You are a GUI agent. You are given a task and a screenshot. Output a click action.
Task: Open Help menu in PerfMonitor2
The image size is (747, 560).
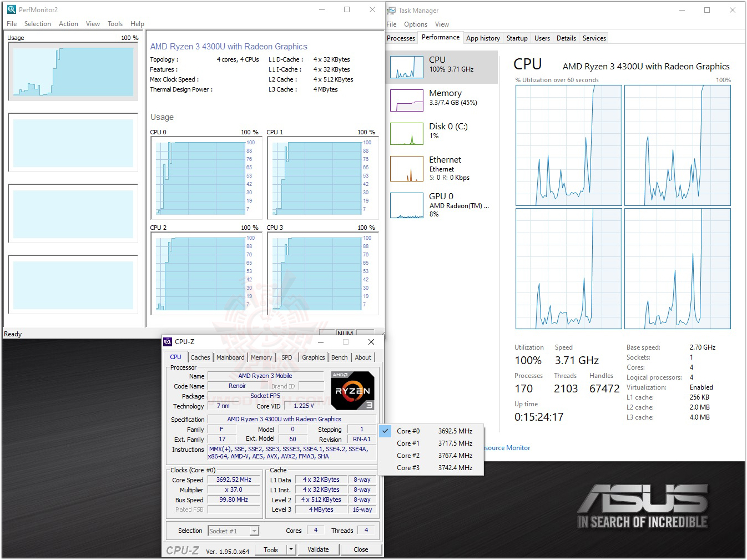click(x=137, y=24)
